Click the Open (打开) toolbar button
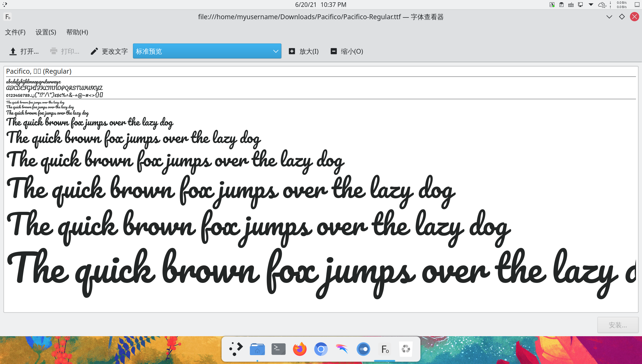This screenshot has height=364, width=642. tap(24, 51)
